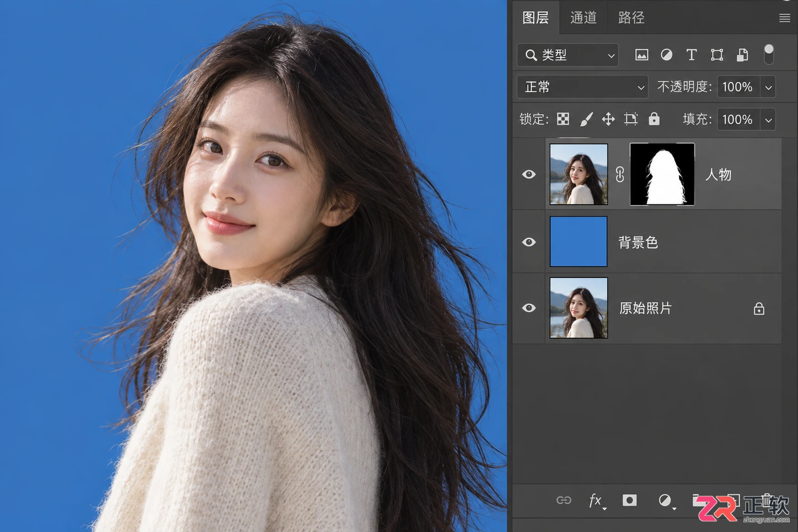Filter layers by smart object icon

tap(742, 55)
